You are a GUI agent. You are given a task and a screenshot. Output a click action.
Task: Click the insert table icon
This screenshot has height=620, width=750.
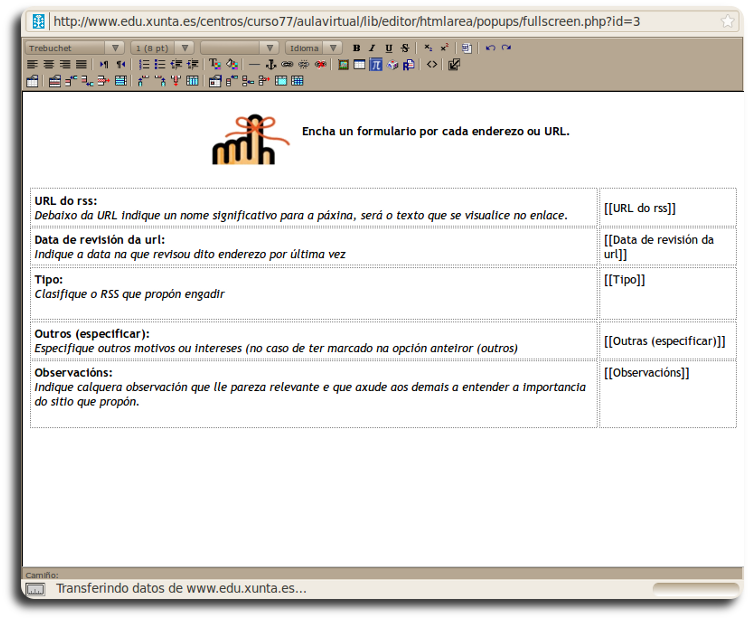359,64
